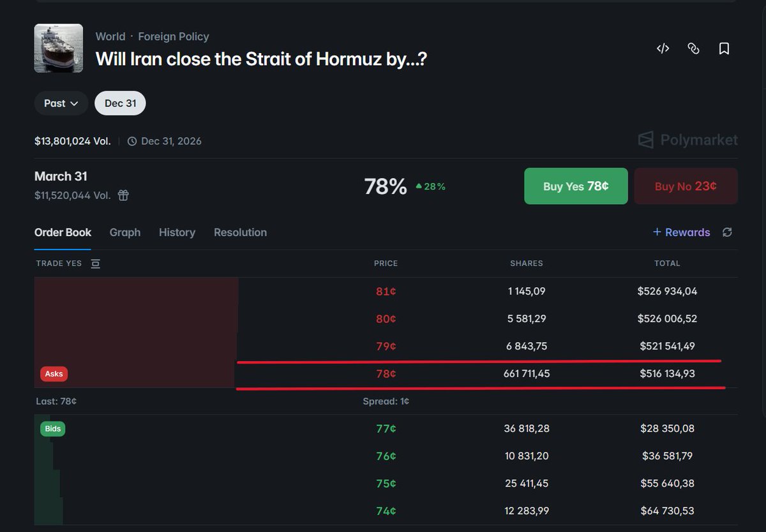Screen dimensions: 766x532
Task: Click the 6 843,75 shares value
Action: point(527,346)
